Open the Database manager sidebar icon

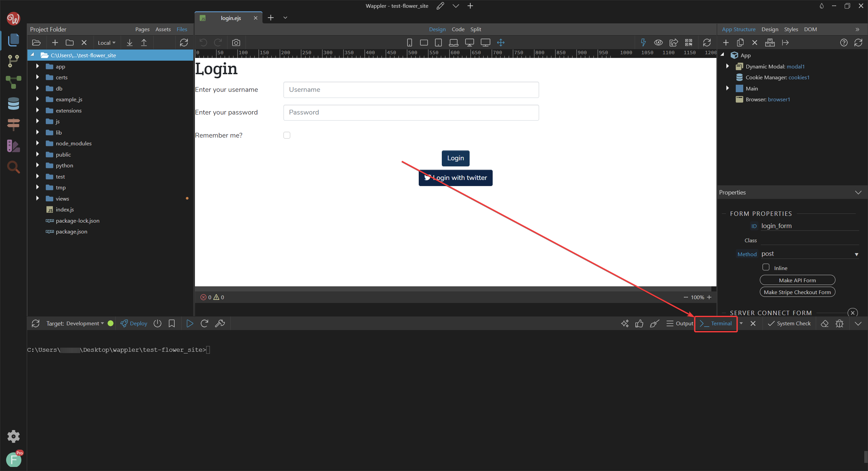coord(13,104)
